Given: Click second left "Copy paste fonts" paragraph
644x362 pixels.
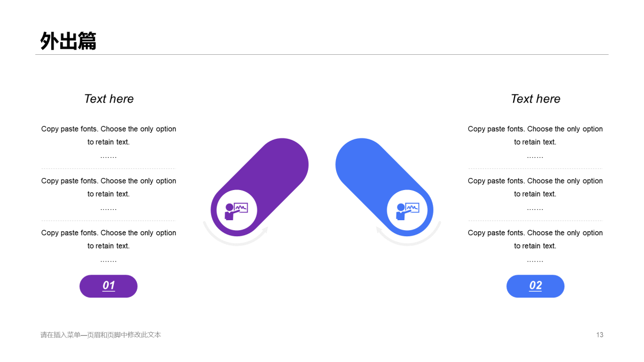Looking at the screenshot, I should point(109,194).
